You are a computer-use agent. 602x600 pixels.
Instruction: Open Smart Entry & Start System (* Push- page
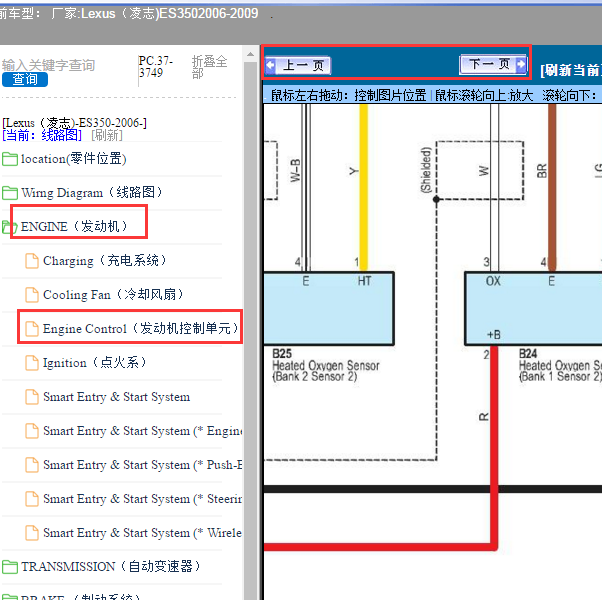tap(142, 465)
